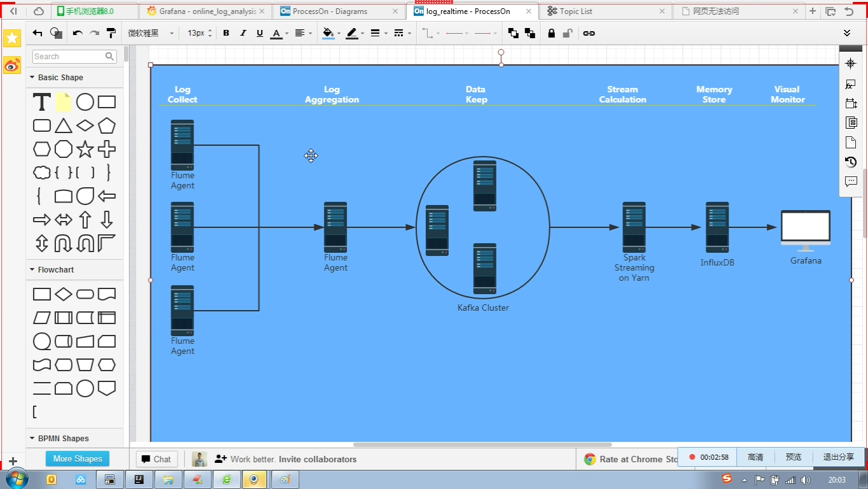Collapse the toolbar with double-chevron icon

[847, 33]
